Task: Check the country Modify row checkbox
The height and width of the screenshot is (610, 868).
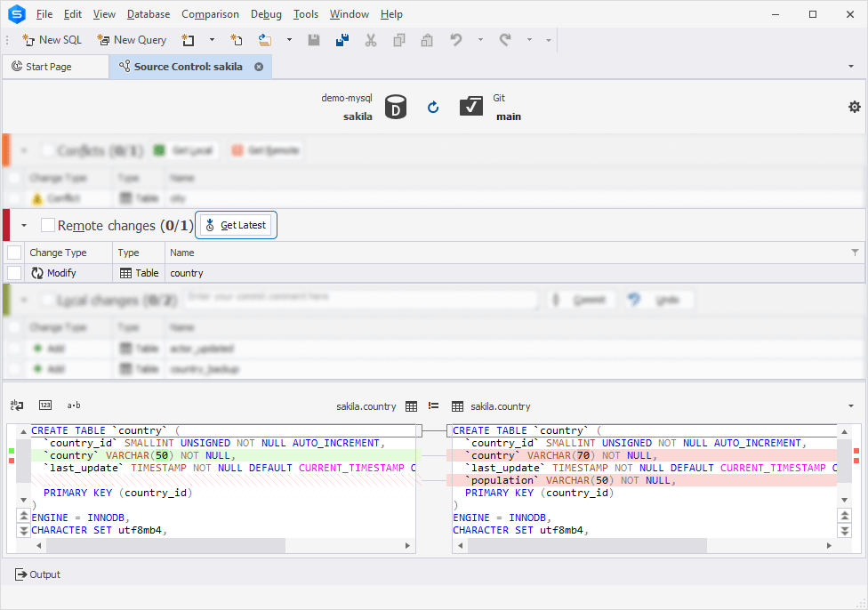Action: 14,273
